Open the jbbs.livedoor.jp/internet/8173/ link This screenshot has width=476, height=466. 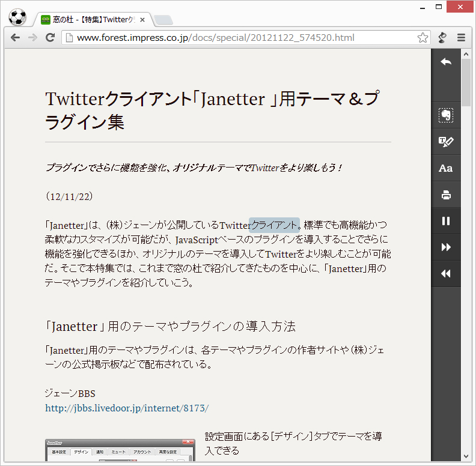pos(127,408)
